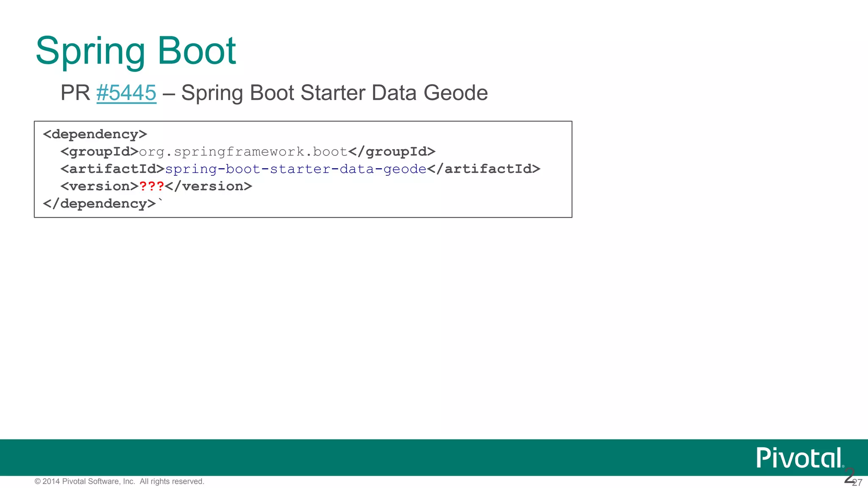Click the Pivotal logo in footer
The height and width of the screenshot is (488, 868).
[800, 457]
